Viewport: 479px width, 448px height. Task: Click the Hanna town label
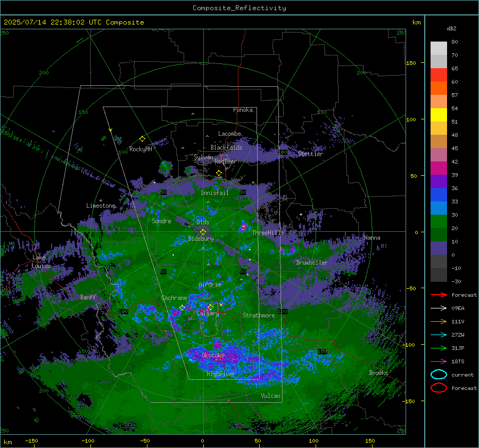(372, 238)
